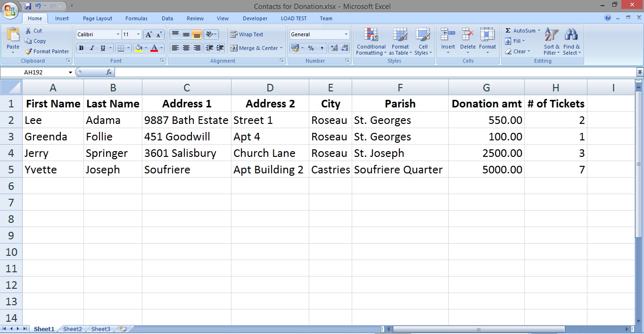
Task: Toggle Align Text Left
Action: (175, 48)
